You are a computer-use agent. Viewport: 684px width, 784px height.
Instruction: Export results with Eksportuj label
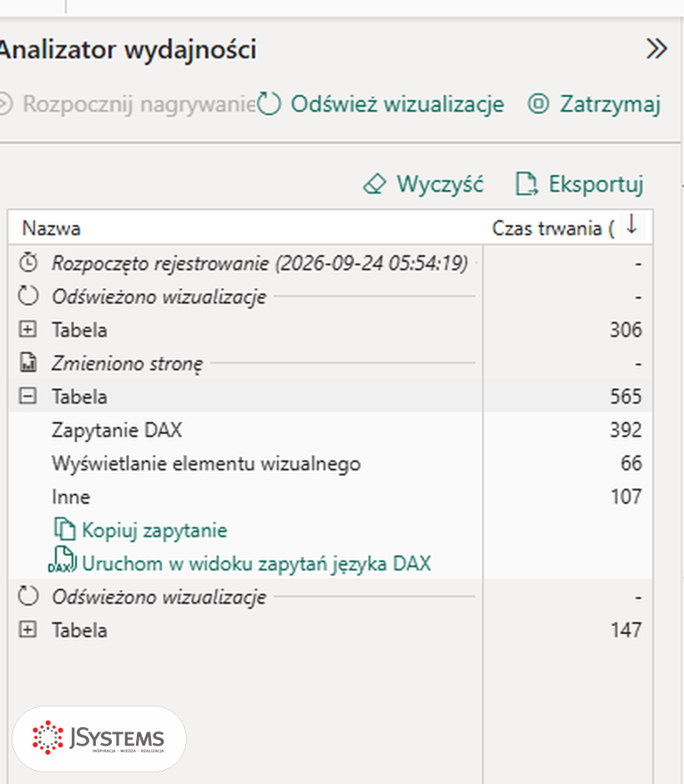click(596, 184)
